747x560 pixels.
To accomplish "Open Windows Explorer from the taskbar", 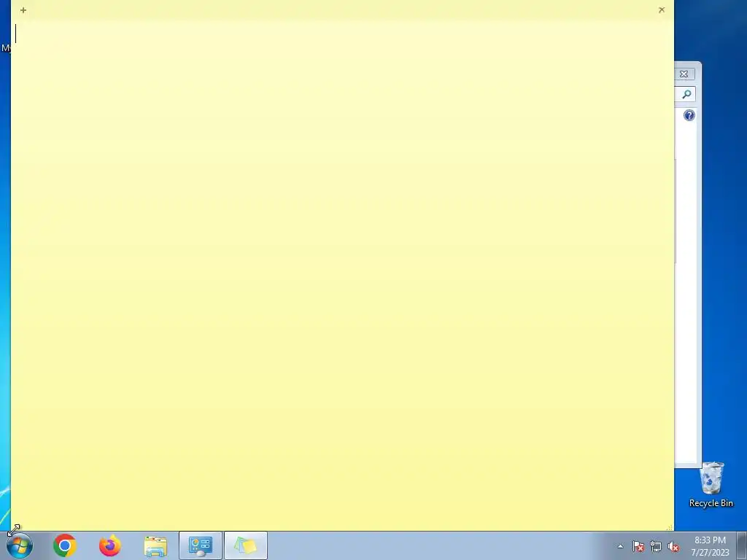I will (x=155, y=546).
